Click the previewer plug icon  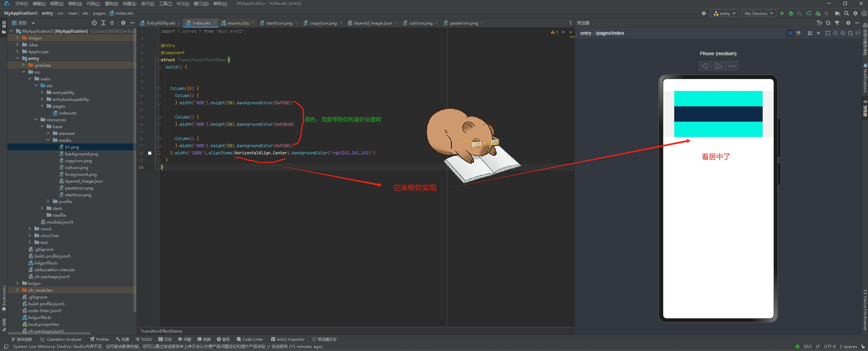[x=837, y=23]
